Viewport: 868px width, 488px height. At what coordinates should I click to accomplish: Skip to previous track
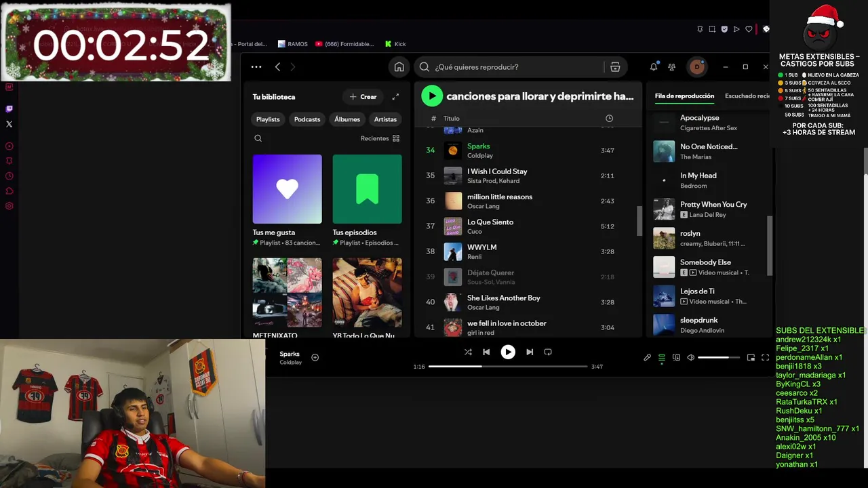click(x=486, y=352)
